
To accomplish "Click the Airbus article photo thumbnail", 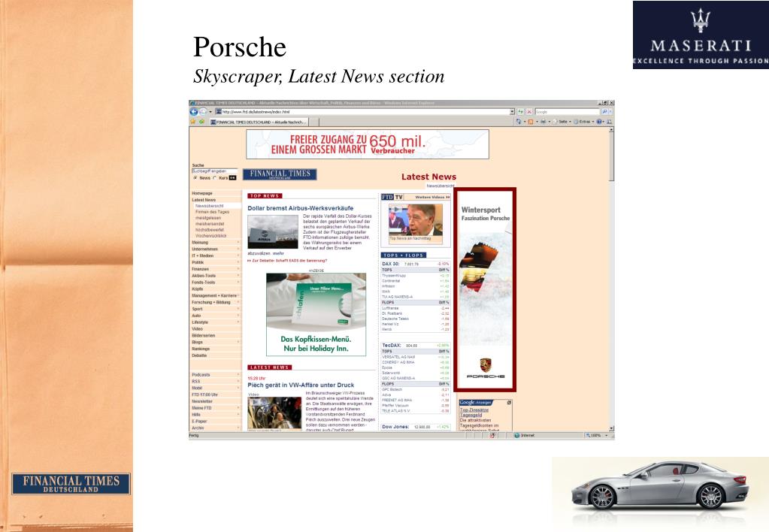I will tap(273, 232).
